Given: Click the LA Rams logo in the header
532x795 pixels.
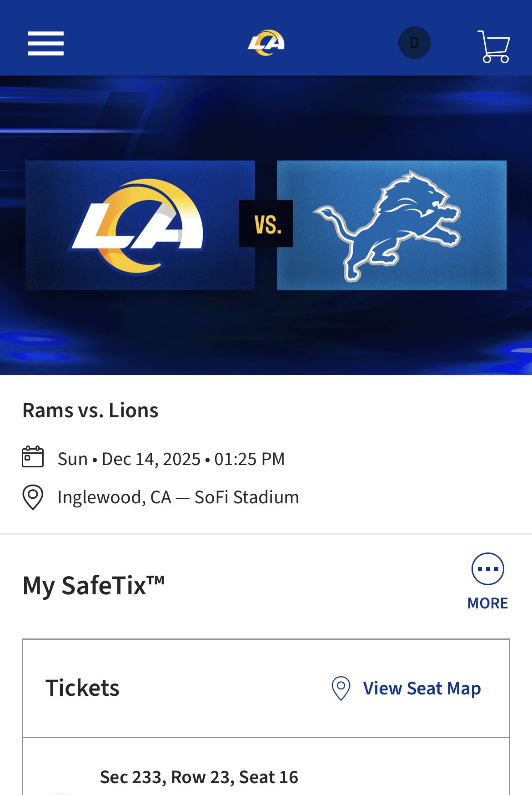Looking at the screenshot, I should click(266, 42).
